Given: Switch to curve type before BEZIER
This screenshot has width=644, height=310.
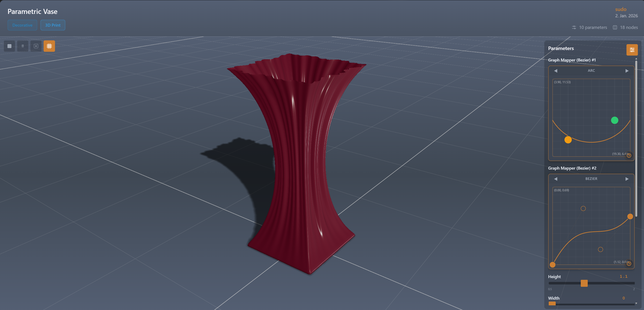Looking at the screenshot, I should [555, 179].
